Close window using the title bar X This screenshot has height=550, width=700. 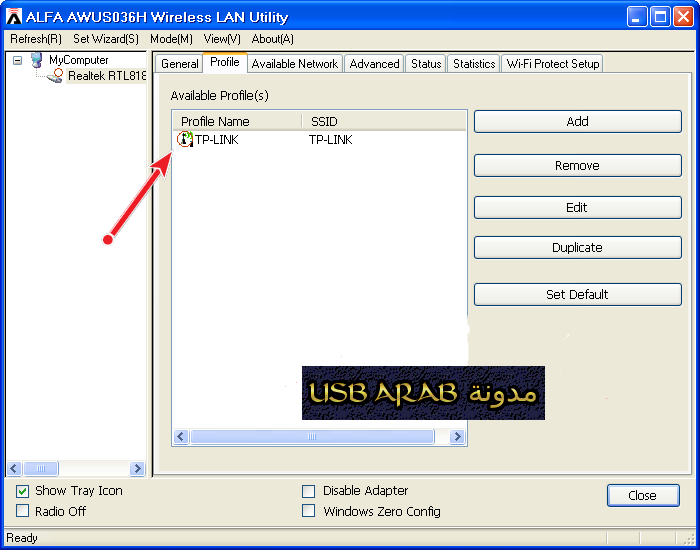tap(683, 17)
